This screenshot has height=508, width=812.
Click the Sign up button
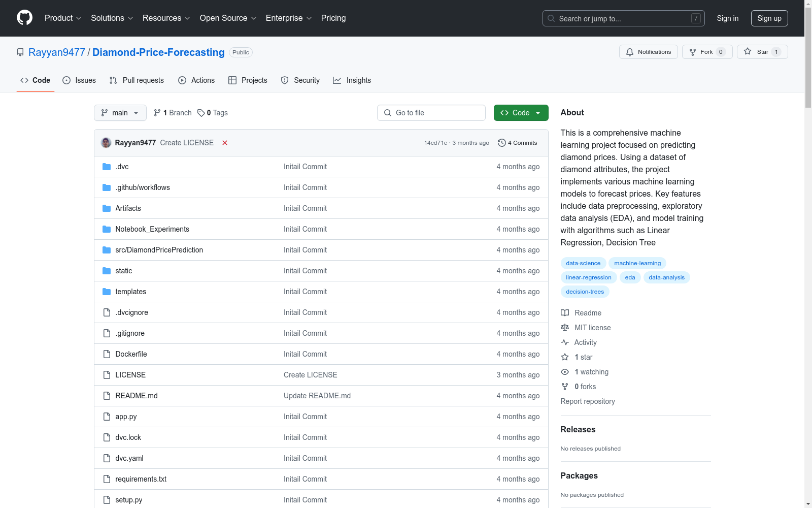(x=769, y=18)
